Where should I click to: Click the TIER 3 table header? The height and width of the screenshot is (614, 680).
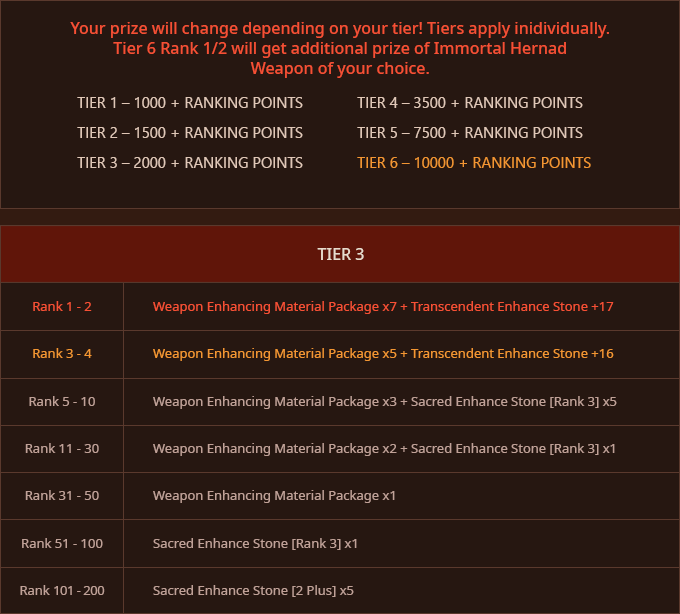point(340,254)
